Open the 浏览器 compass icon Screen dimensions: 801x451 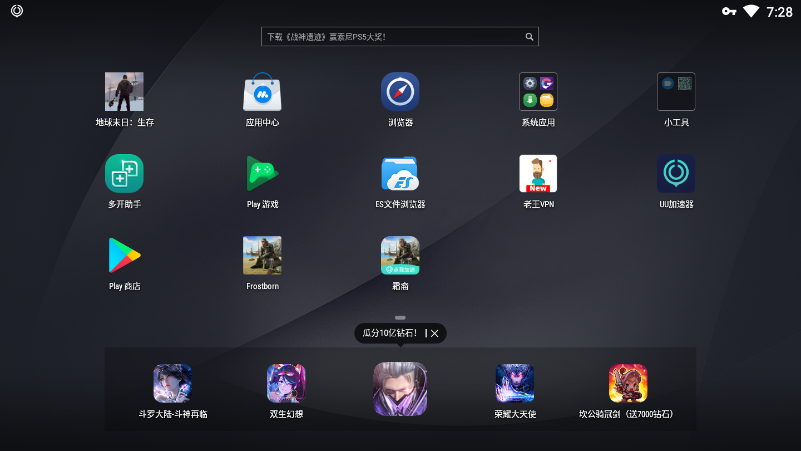400,92
